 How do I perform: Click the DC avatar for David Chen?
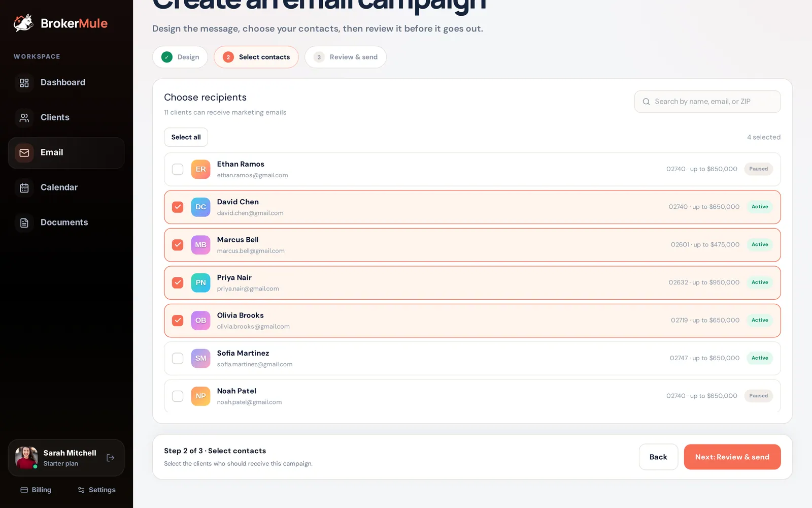coord(200,207)
